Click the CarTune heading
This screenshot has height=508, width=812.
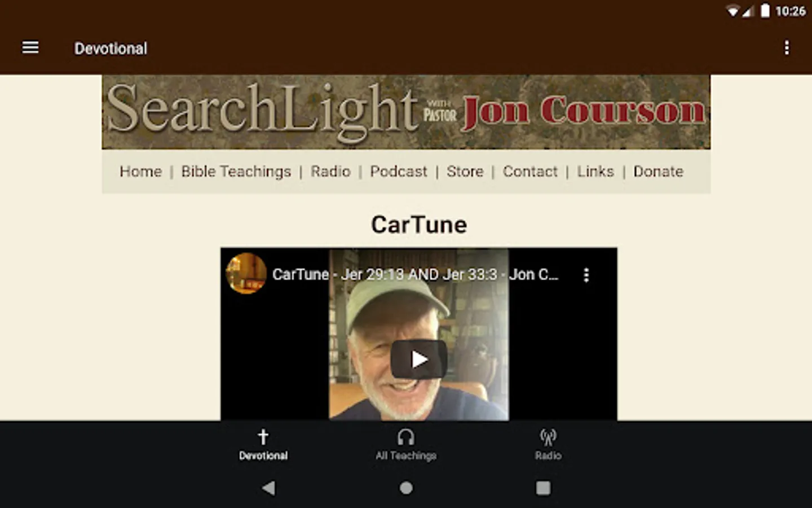click(419, 225)
